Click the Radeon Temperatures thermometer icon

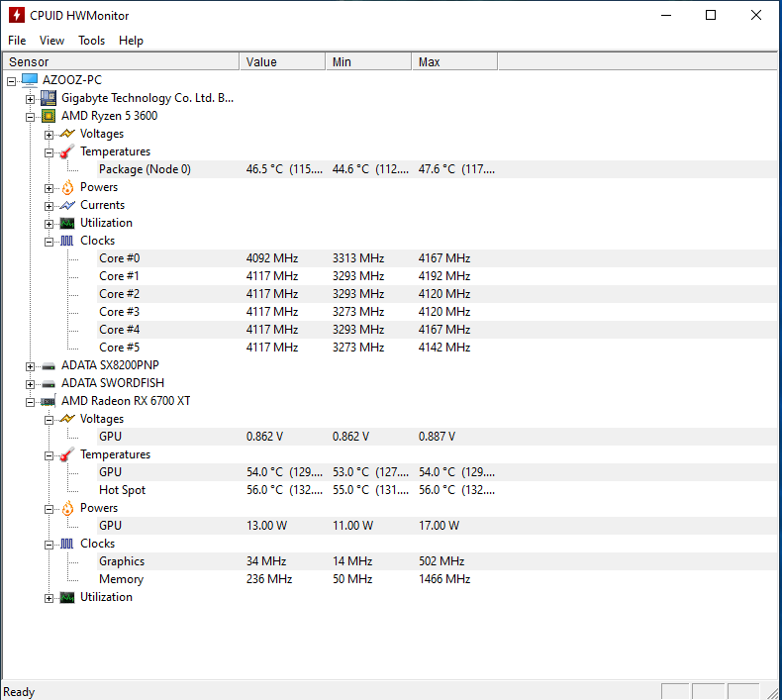(67, 454)
